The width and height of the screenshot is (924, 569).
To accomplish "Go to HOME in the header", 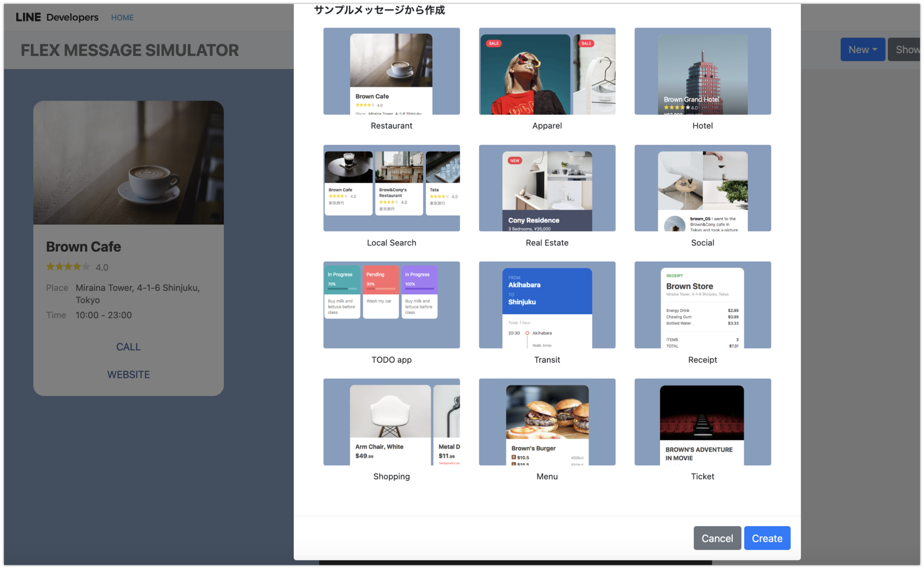I will (x=122, y=18).
